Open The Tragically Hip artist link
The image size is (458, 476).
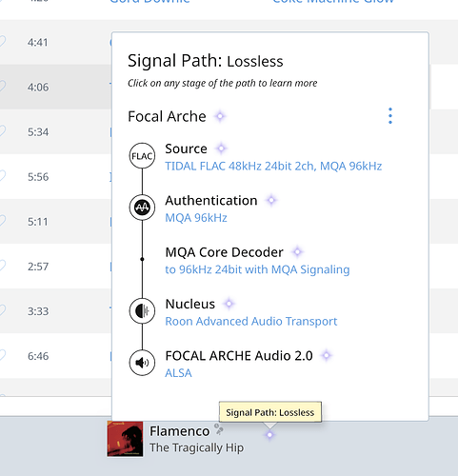(x=197, y=447)
